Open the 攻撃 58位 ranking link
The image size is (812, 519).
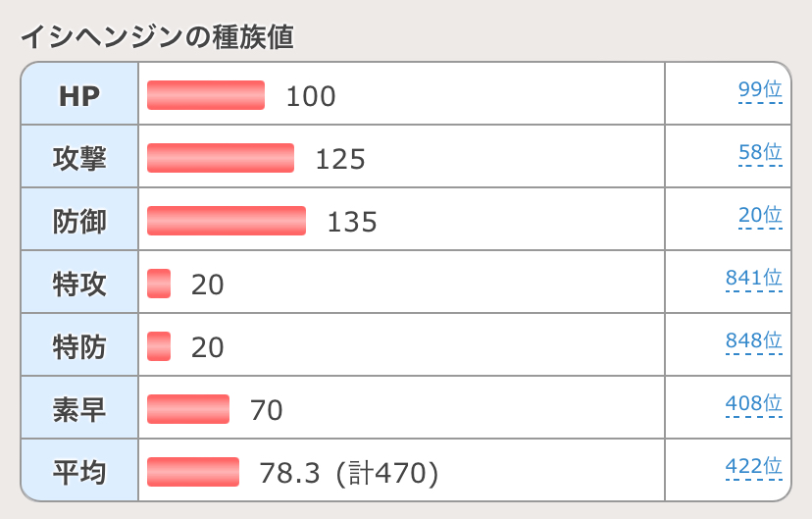(760, 154)
